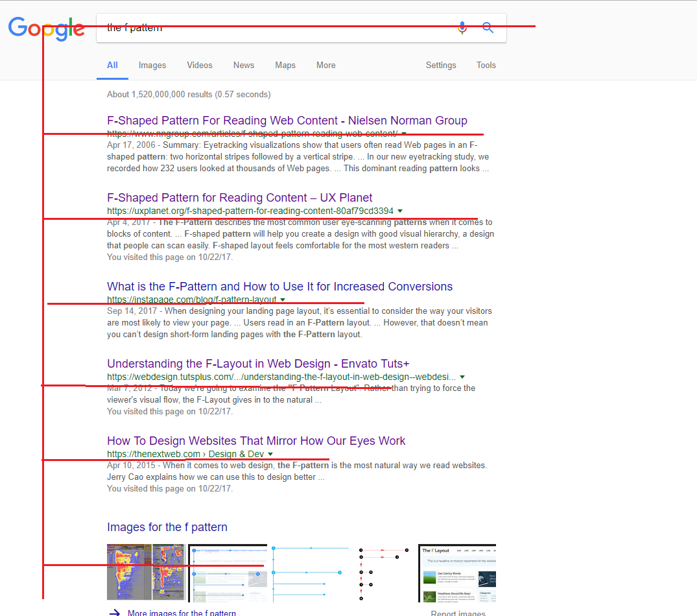Click the Tools button
The height and width of the screenshot is (616, 697).
tap(486, 65)
